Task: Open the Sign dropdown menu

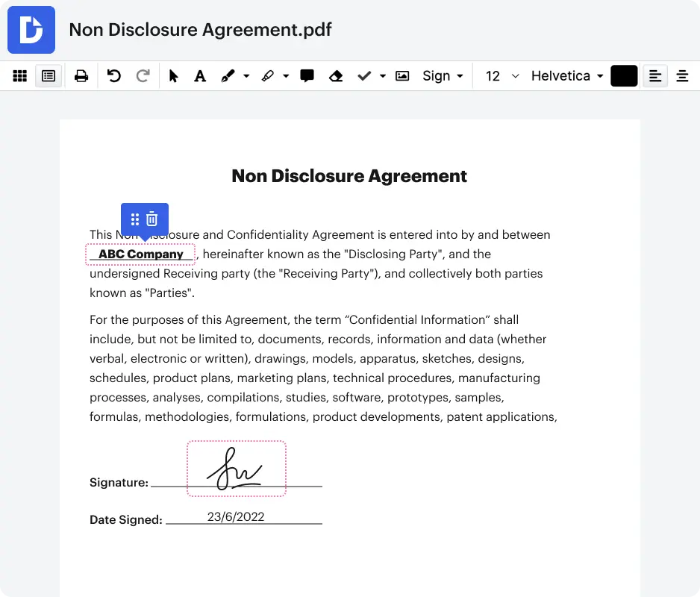Action: point(443,76)
